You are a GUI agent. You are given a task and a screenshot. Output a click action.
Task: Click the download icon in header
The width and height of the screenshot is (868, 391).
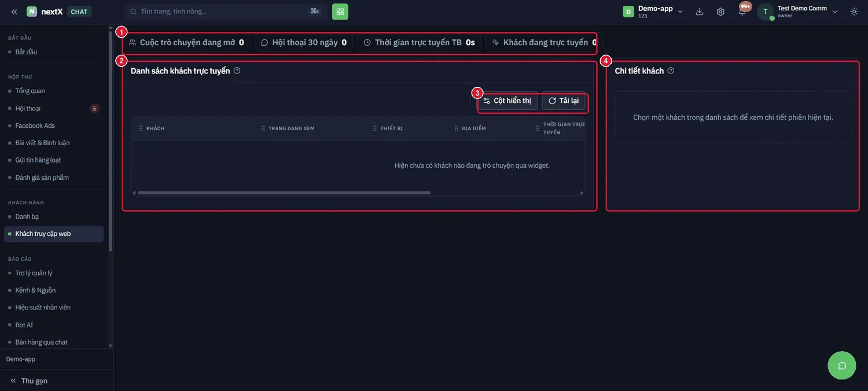700,12
